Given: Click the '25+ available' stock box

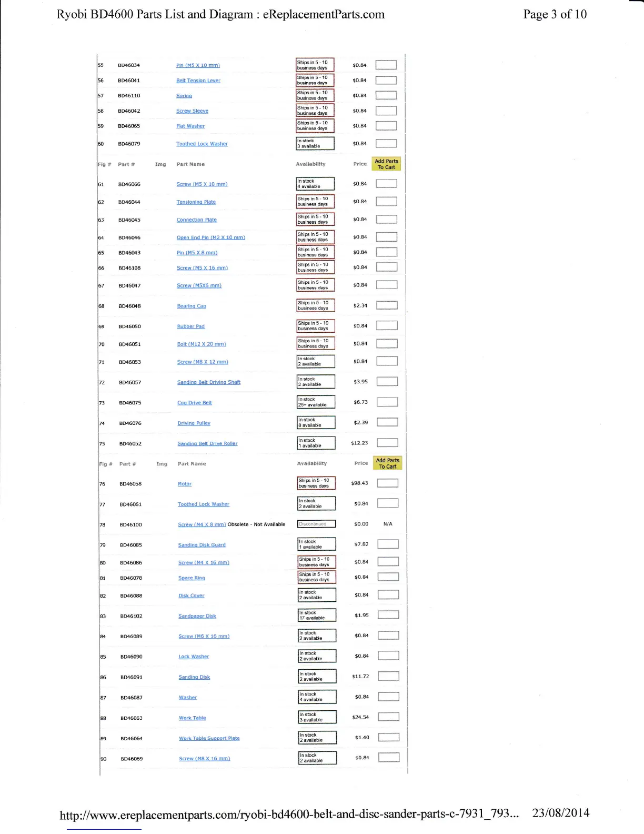Looking at the screenshot, I should [x=316, y=402].
